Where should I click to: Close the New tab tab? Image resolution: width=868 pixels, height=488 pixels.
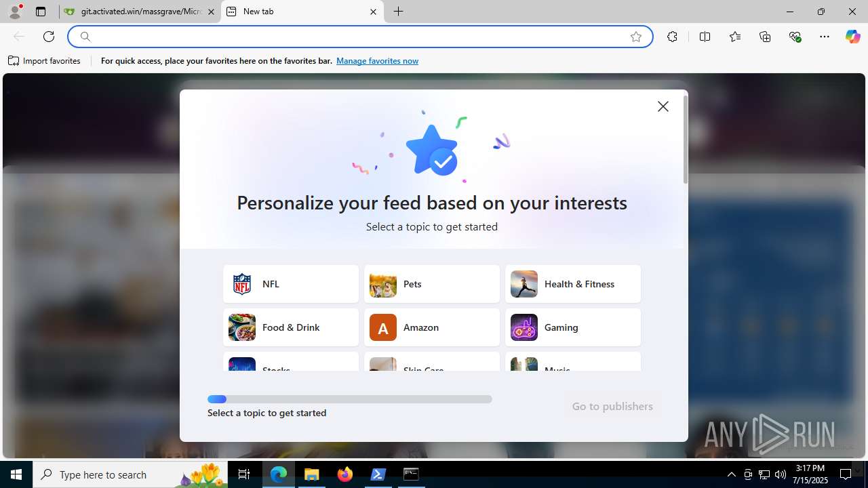373,12
